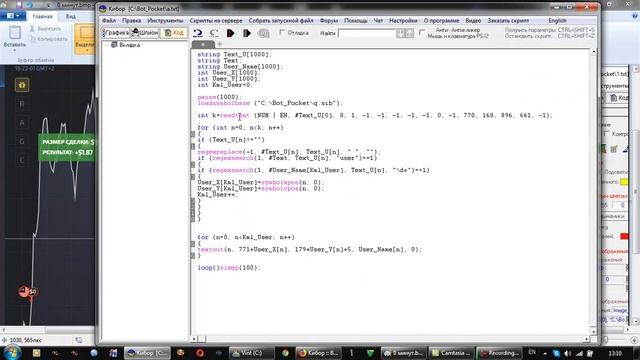The width and height of the screenshot is (640, 360).
Task: Click editor horizontal scrollbar left arrow
Action: 194,339
